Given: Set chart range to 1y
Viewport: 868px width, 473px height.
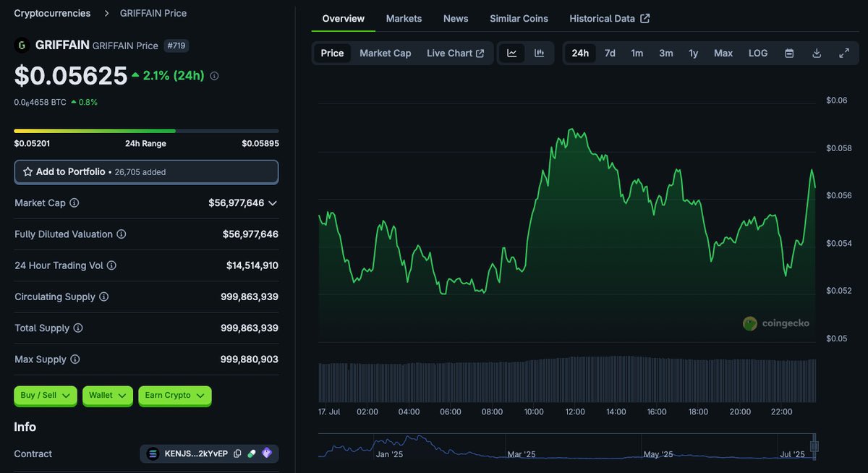Looking at the screenshot, I should pyautogui.click(x=694, y=53).
